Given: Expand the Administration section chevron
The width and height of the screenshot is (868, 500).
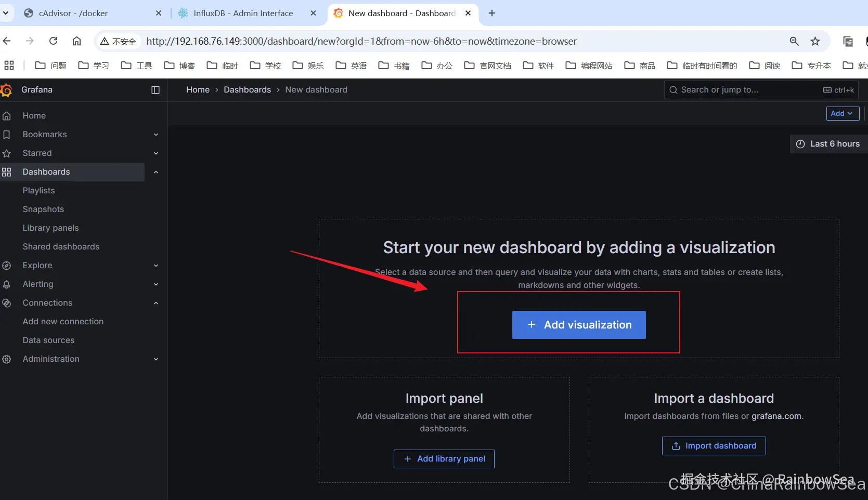Looking at the screenshot, I should (x=156, y=359).
